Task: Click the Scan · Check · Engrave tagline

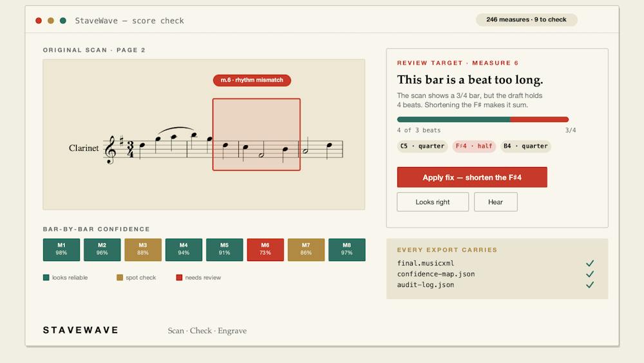Action: pos(207,331)
